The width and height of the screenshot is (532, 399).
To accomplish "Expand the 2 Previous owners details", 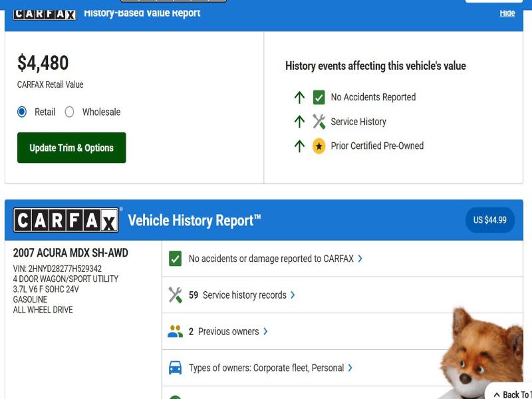I will click(265, 331).
